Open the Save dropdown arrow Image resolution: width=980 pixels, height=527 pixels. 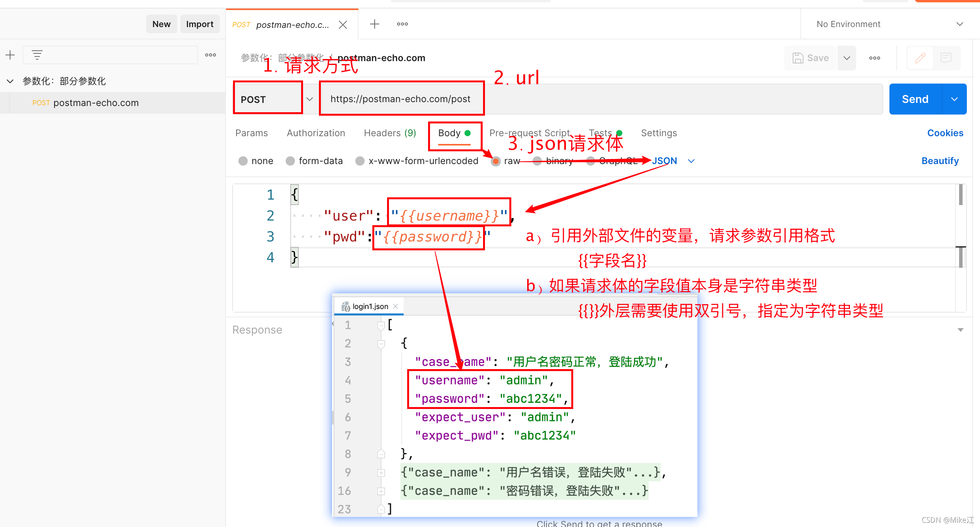847,58
